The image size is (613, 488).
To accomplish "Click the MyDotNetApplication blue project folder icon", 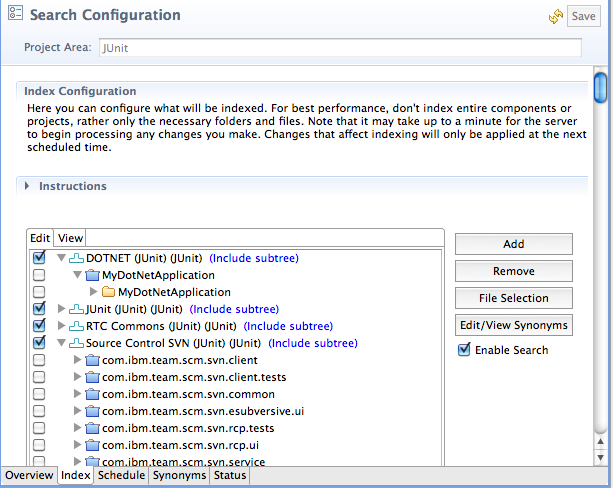I will (x=92, y=275).
